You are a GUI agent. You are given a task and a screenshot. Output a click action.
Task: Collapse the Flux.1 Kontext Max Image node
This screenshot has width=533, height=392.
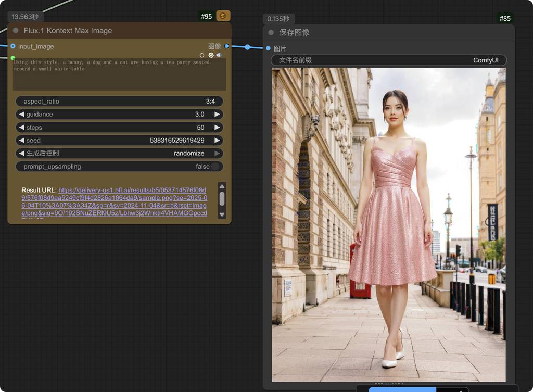16,31
